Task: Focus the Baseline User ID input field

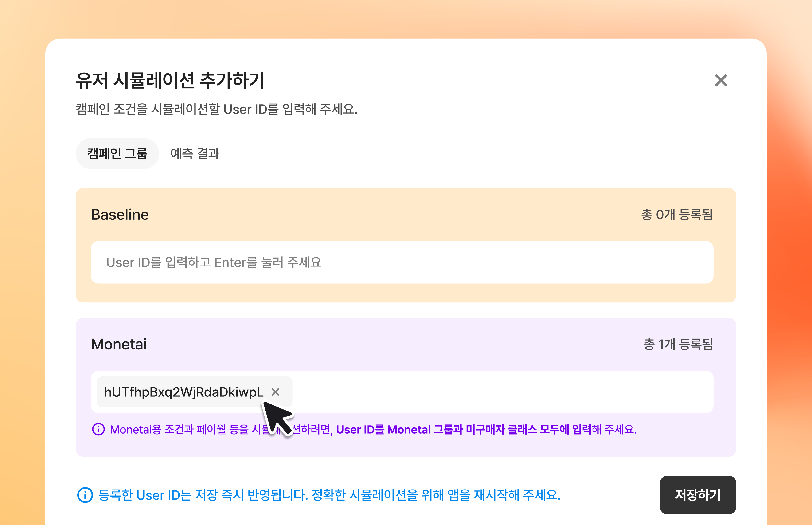Action: (402, 262)
